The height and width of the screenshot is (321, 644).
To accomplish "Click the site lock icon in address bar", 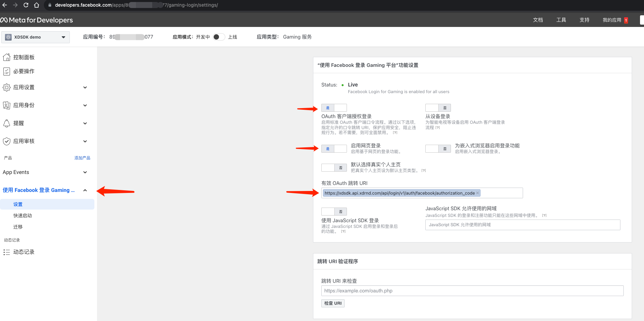I will click(50, 5).
